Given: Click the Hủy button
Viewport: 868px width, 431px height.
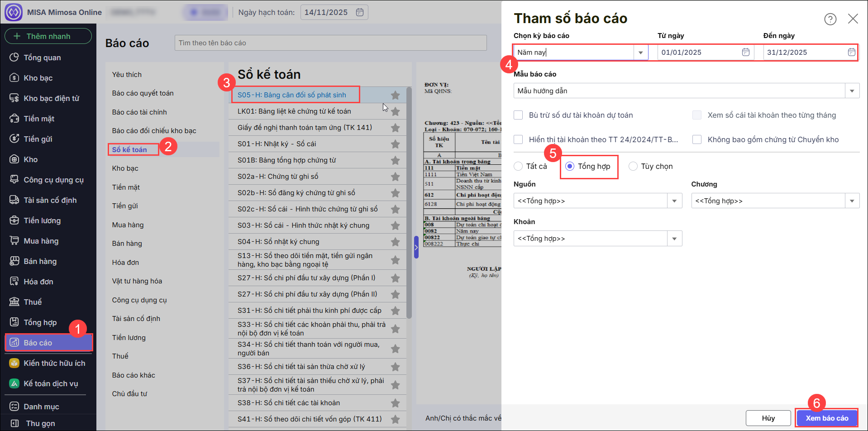Looking at the screenshot, I should tap(768, 418).
